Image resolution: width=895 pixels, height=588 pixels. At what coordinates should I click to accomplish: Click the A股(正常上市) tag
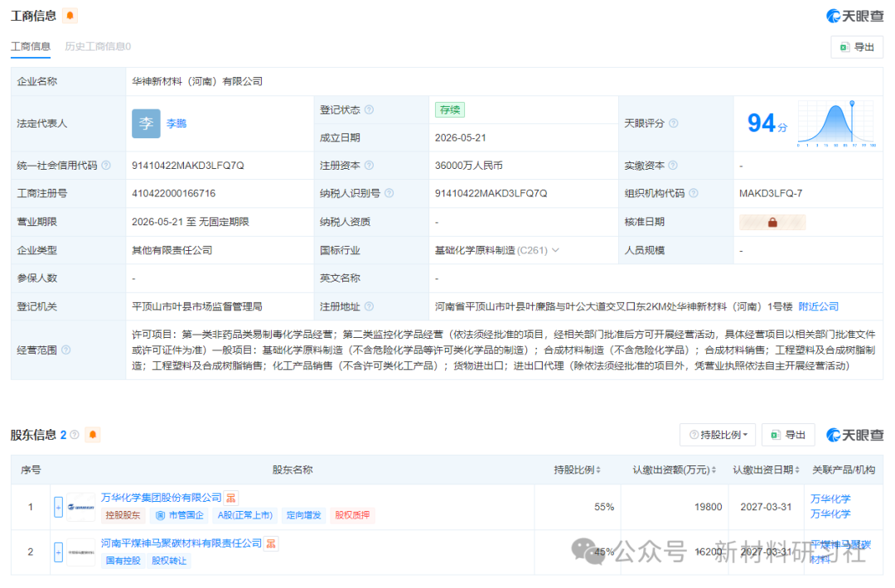tap(244, 515)
